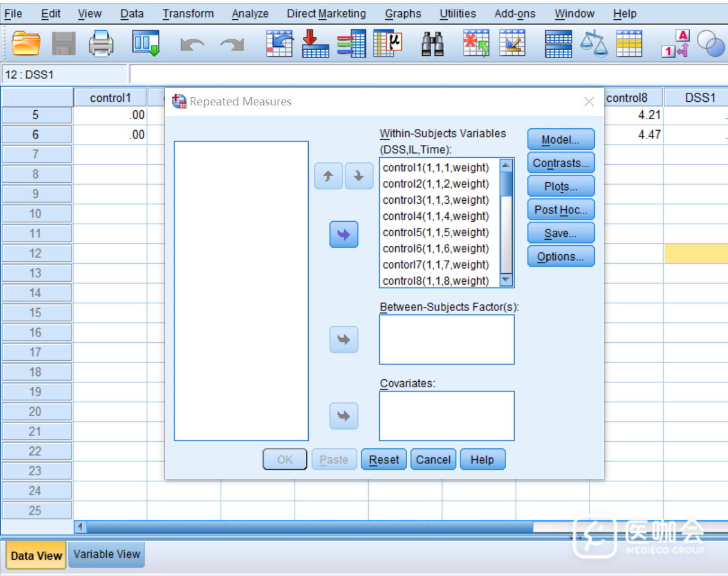Open the Analyze menu

(x=250, y=13)
